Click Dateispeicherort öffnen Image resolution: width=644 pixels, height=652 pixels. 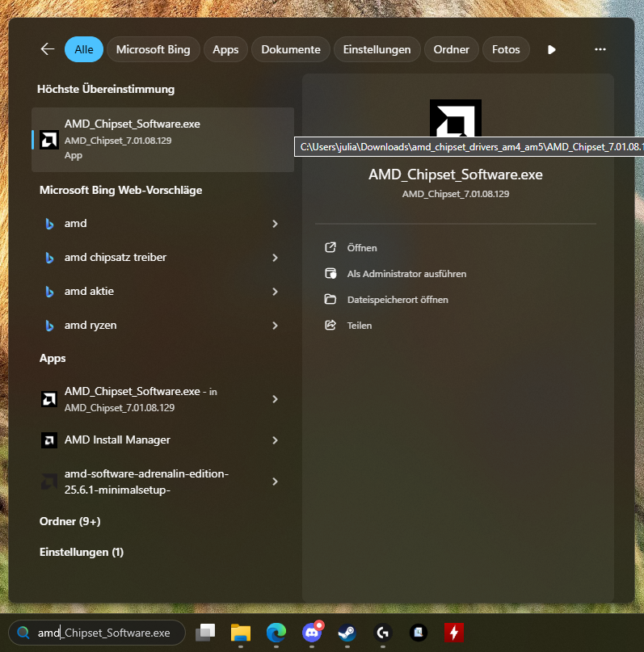pyautogui.click(x=398, y=300)
